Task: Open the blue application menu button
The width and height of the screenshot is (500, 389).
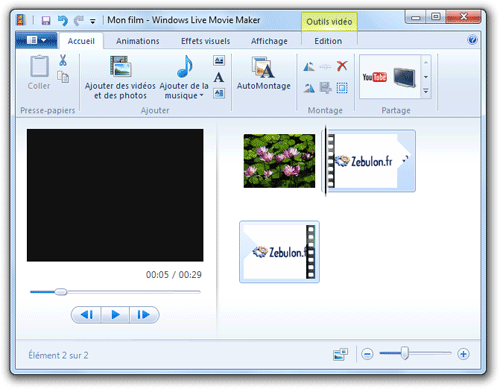Action: (x=37, y=40)
